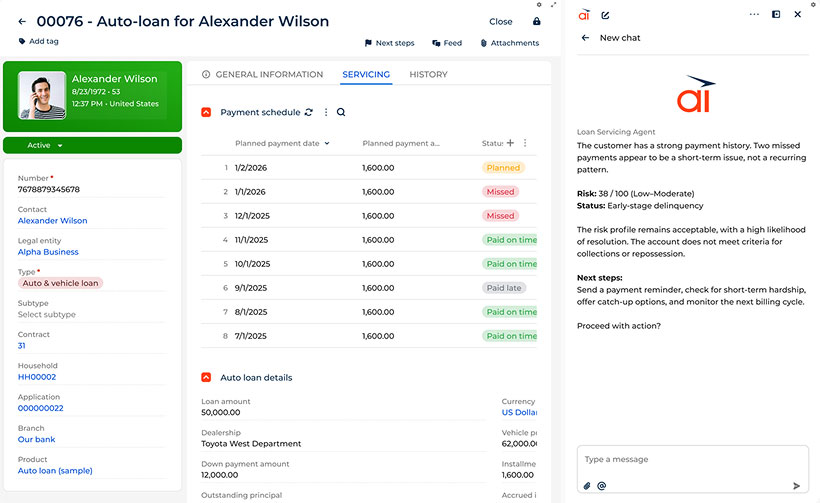Search within the Payment schedule

click(341, 113)
